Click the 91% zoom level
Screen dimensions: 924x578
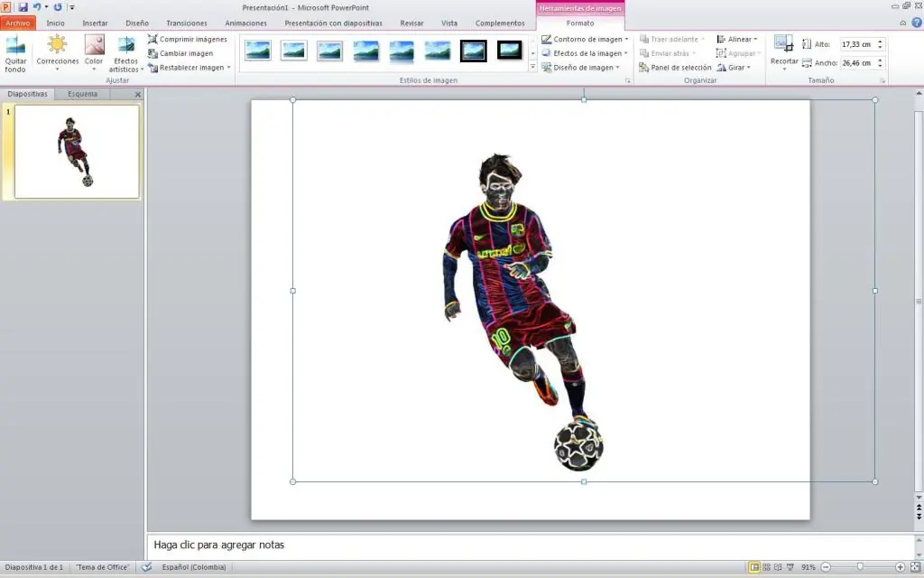pos(808,567)
